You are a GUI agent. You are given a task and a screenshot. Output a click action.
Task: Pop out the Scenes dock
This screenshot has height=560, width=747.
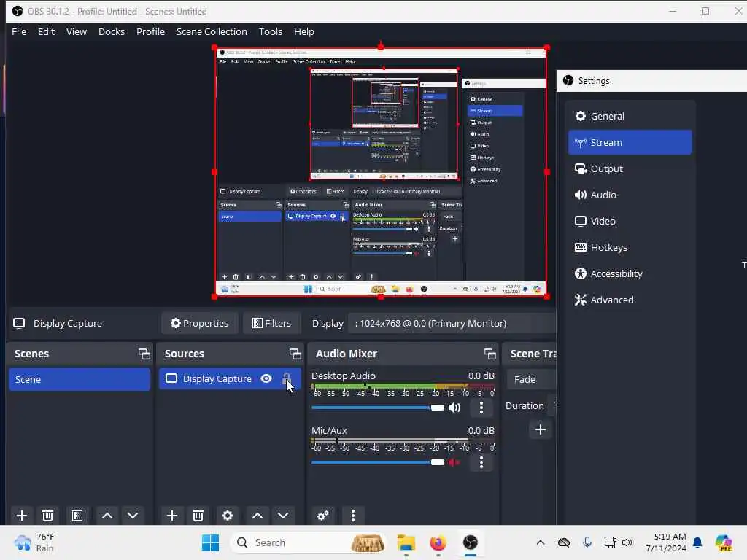coord(144,354)
